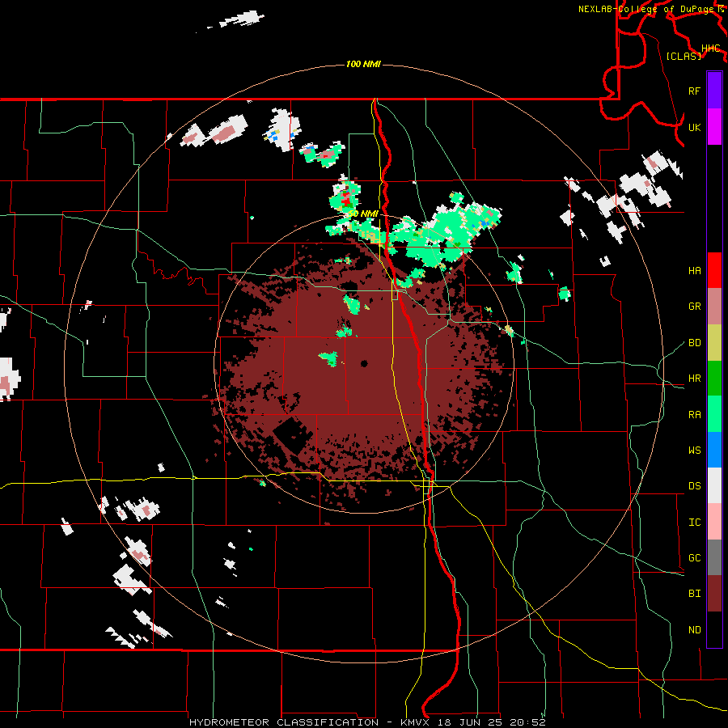Click the HYDROMETEOR CLASSIFICATION footer title

click(284, 722)
